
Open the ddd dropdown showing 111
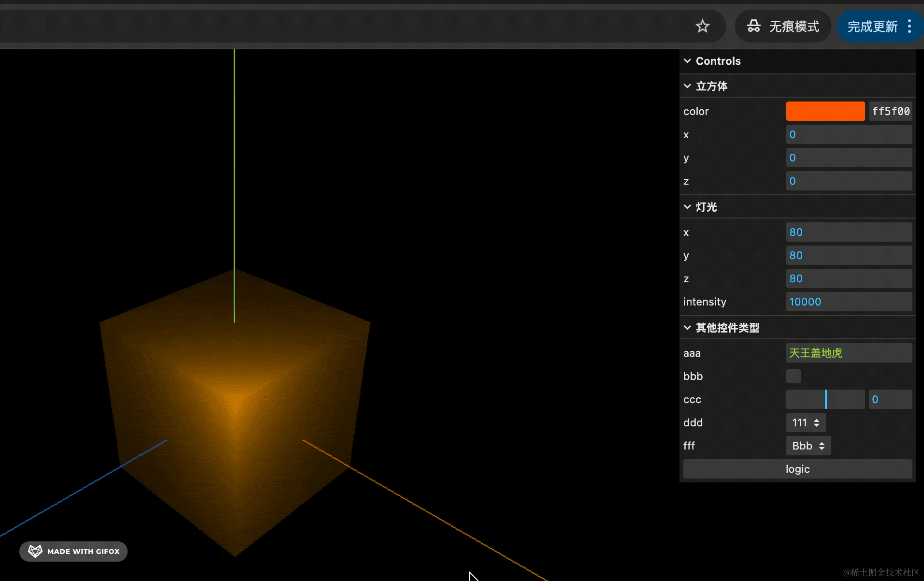pos(806,422)
